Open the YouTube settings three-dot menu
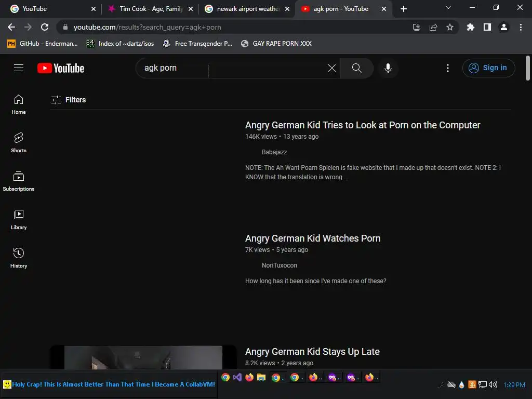The width and height of the screenshot is (532, 399). click(x=447, y=68)
